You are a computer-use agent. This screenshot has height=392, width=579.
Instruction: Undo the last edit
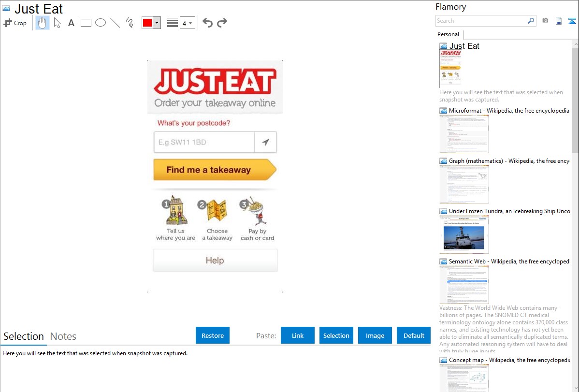207,23
